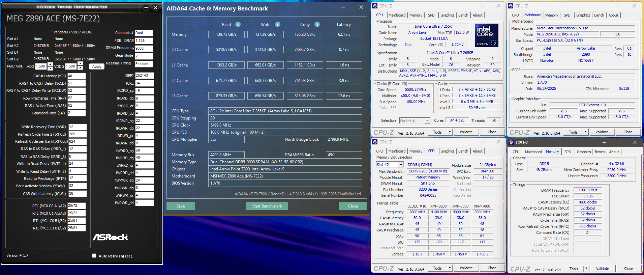Click the Close button at the bottom of AIDA64

[353, 206]
